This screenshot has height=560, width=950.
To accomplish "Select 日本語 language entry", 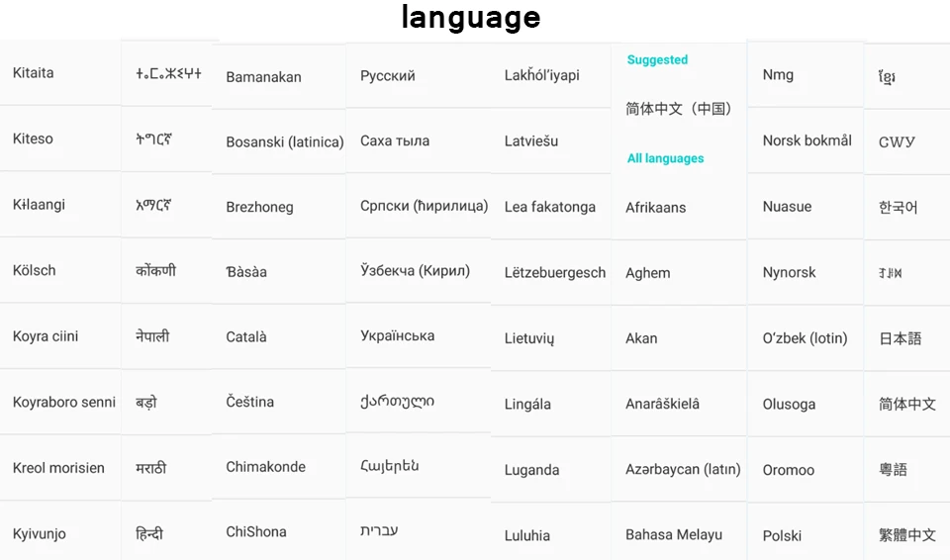I will pyautogui.click(x=900, y=338).
